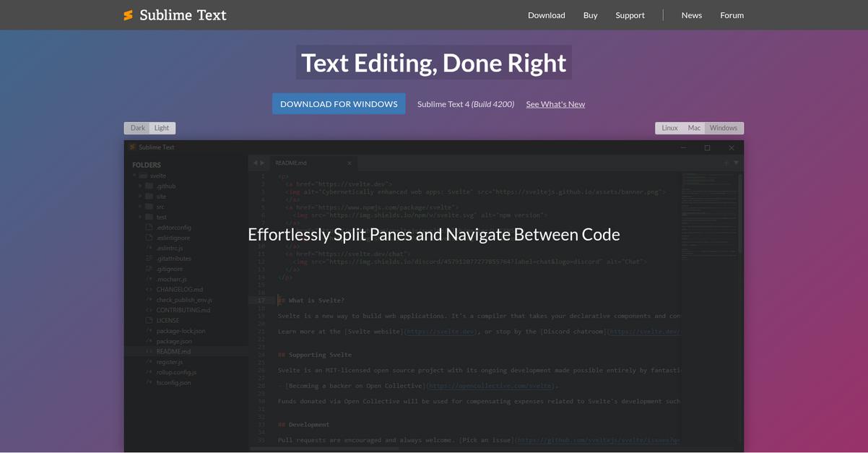Click the lines icon beside .gitignore
Image resolution: width=868 pixels, height=453 pixels.
pos(149,269)
